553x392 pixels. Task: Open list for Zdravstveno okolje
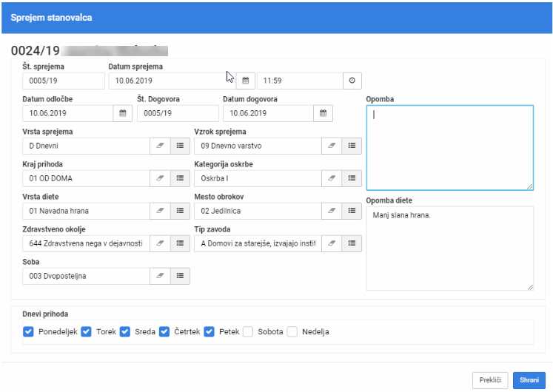click(180, 243)
